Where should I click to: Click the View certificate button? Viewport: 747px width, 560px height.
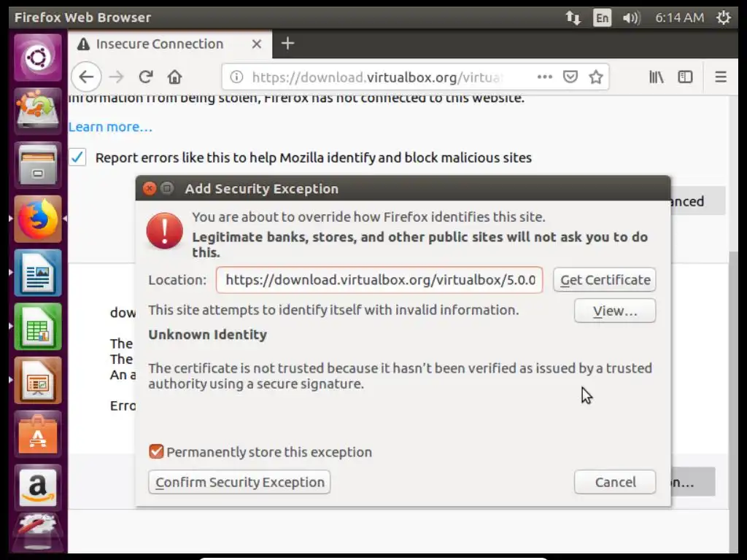[x=615, y=311]
